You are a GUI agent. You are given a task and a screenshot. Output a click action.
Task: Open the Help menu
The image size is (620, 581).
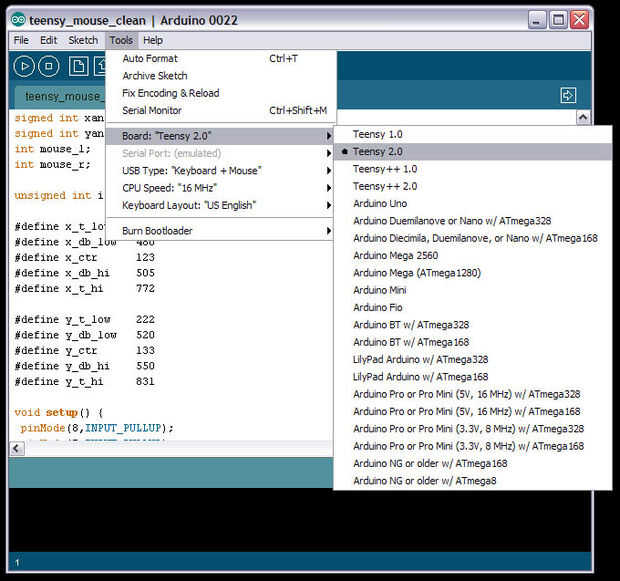pos(153,40)
